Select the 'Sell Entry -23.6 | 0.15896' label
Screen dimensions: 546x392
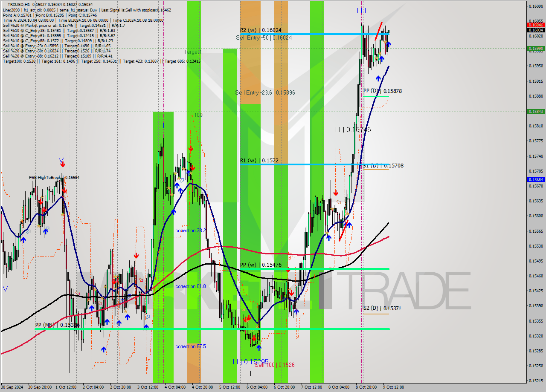tap(265, 92)
